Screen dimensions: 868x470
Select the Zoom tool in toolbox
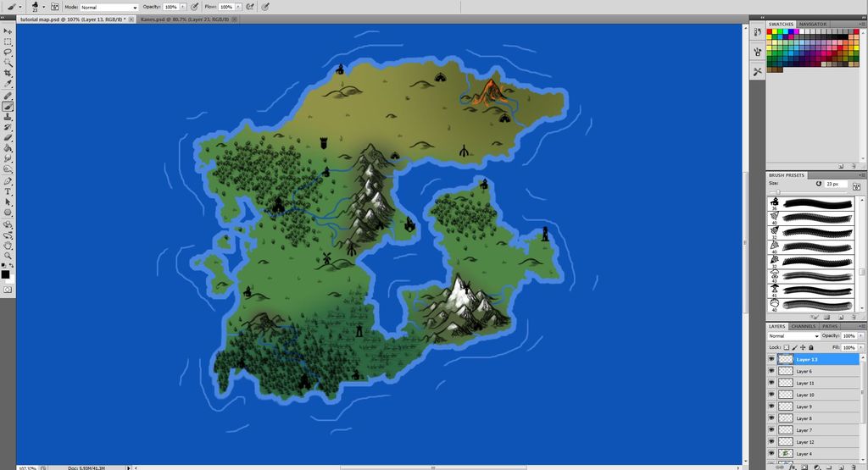[8, 255]
